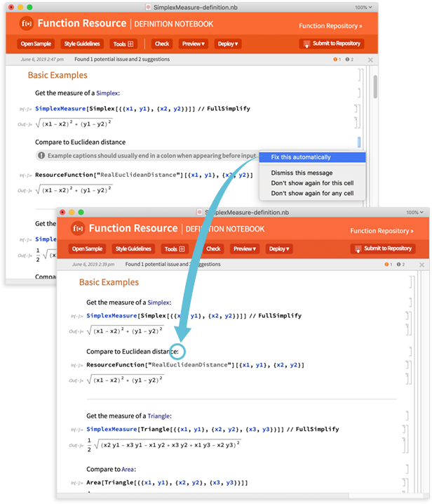
Task: Open 100% zoom dropdown in front window
Action: click(x=414, y=212)
